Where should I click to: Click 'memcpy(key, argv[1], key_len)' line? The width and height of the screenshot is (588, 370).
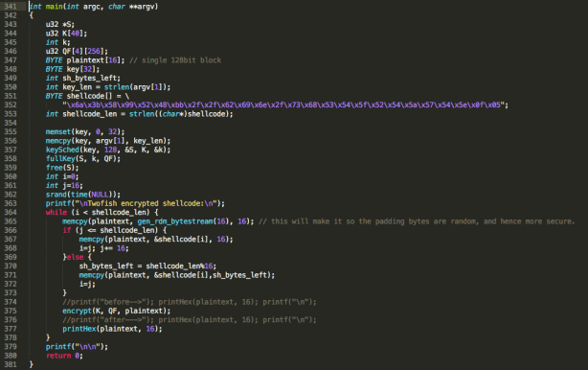click(x=108, y=141)
